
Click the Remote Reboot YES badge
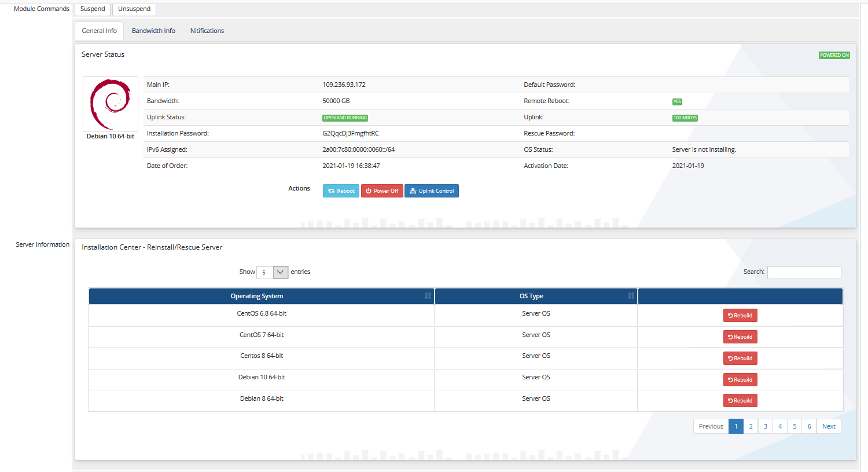pyautogui.click(x=677, y=101)
